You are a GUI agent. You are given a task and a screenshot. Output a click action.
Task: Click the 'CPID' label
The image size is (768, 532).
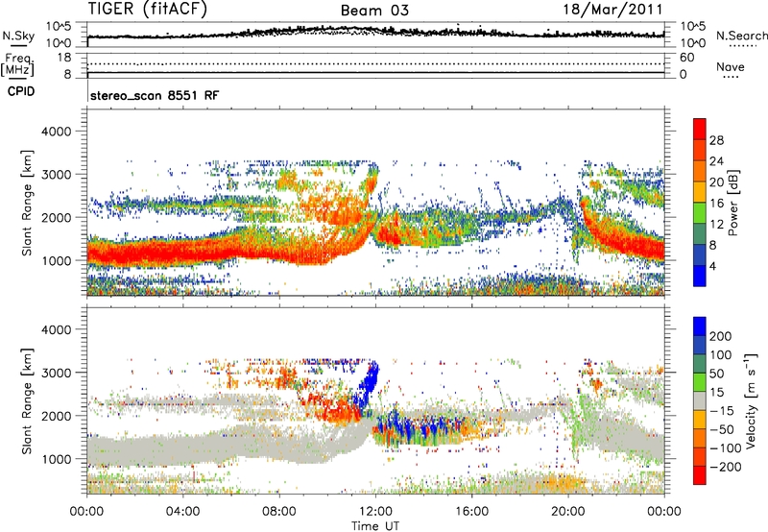pyautogui.click(x=21, y=91)
